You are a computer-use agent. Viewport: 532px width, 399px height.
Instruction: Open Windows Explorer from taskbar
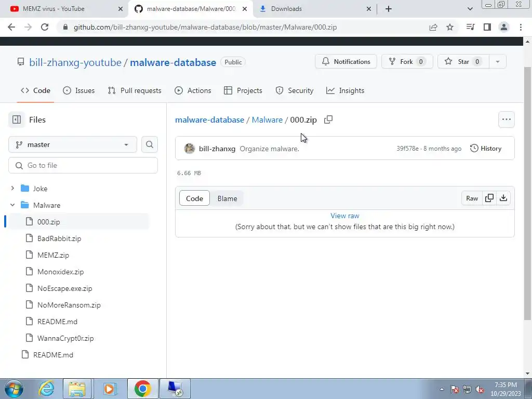click(77, 389)
